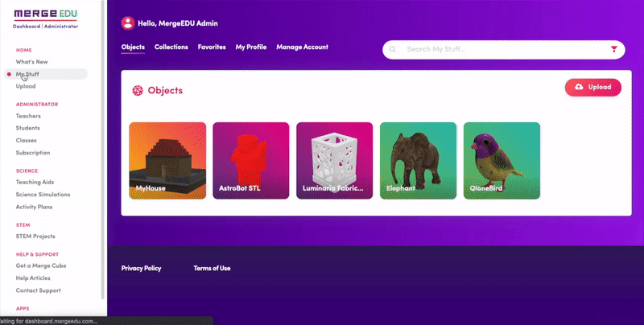Viewport: 644px width, 325px height.
Task: Click the search magnifier icon
Action: click(393, 49)
